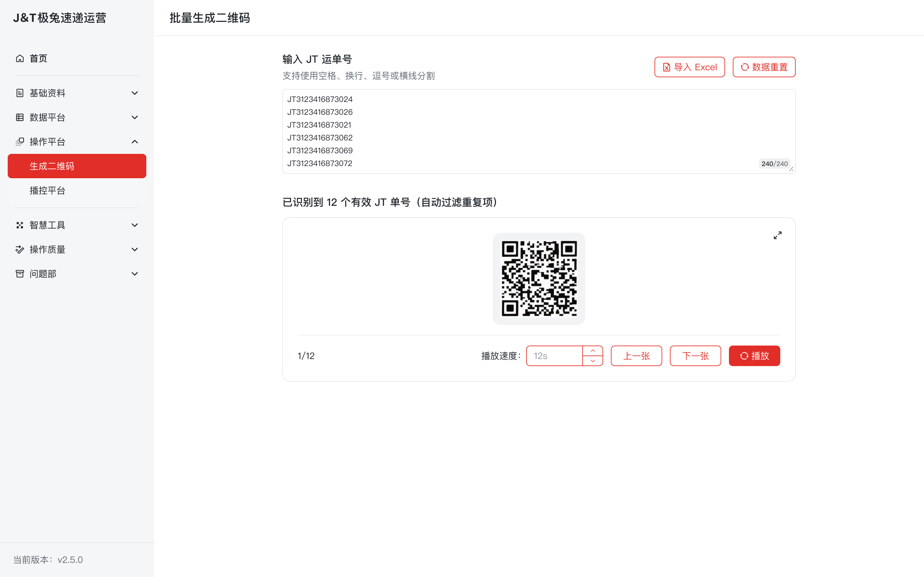Click the 数据平台 table icon
This screenshot has width=924, height=577.
point(20,118)
